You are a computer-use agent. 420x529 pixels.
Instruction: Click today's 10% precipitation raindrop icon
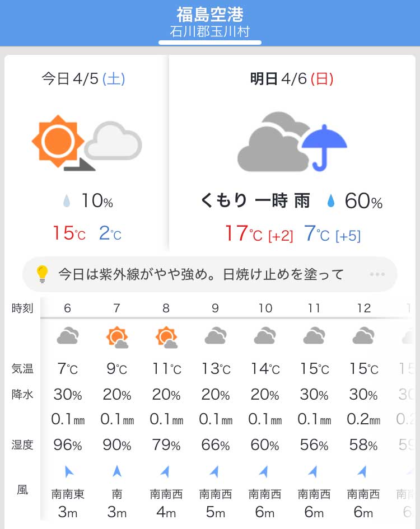point(67,201)
